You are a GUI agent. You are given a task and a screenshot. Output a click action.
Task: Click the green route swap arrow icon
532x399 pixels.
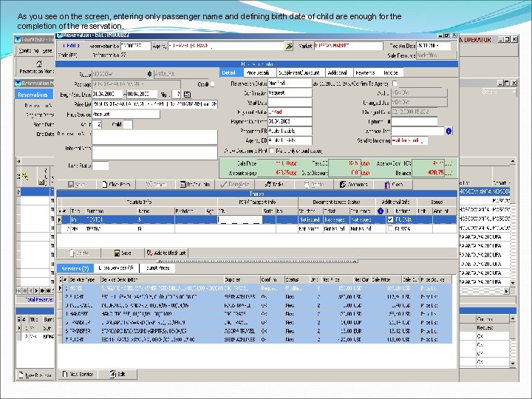click(149, 74)
